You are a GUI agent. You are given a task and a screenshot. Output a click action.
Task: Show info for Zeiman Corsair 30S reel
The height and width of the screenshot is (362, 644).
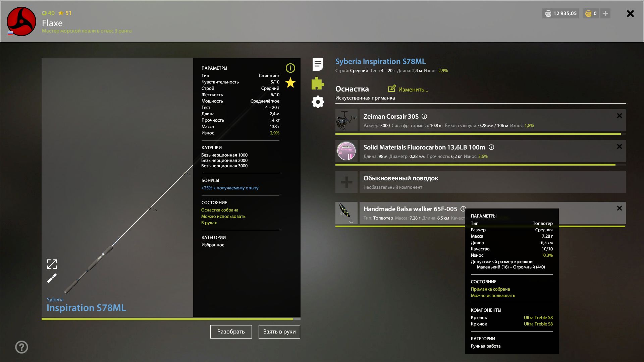[x=424, y=117]
